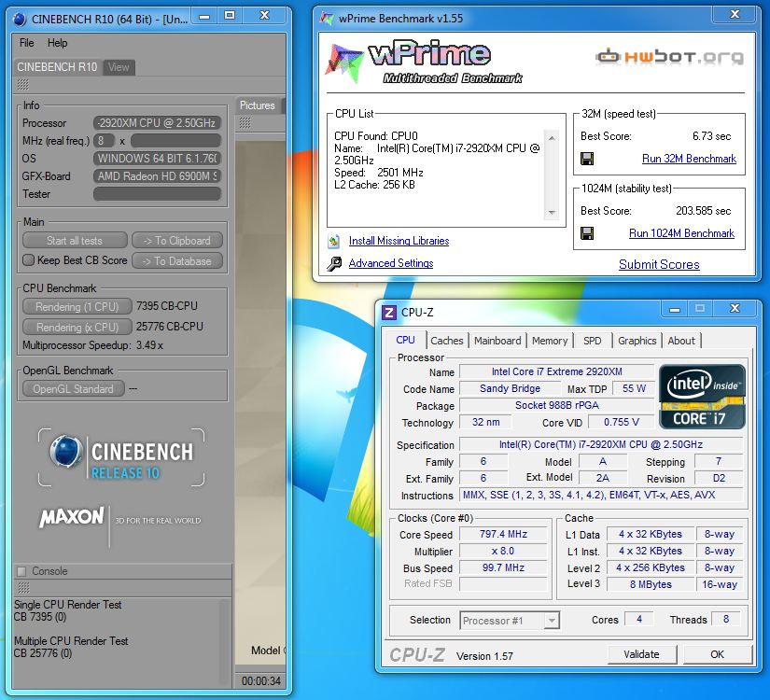
Task: Click the Cinebench Release 10 logo
Action: coord(121,457)
